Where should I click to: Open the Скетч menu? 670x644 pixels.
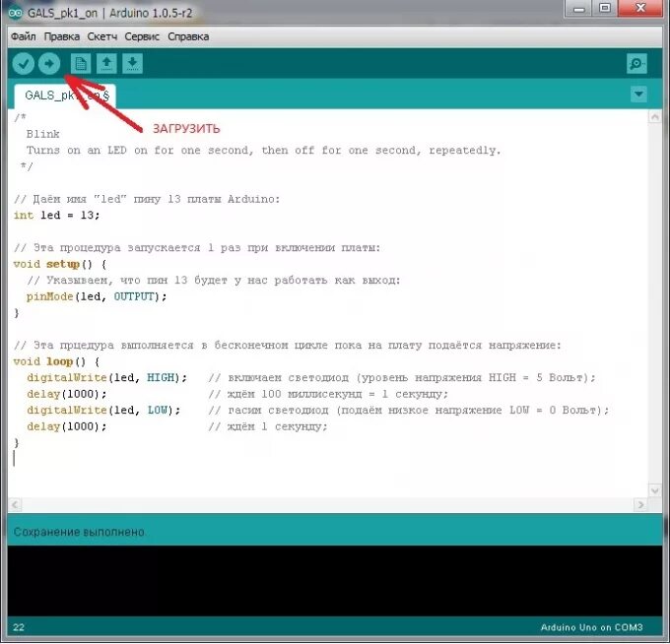click(102, 36)
